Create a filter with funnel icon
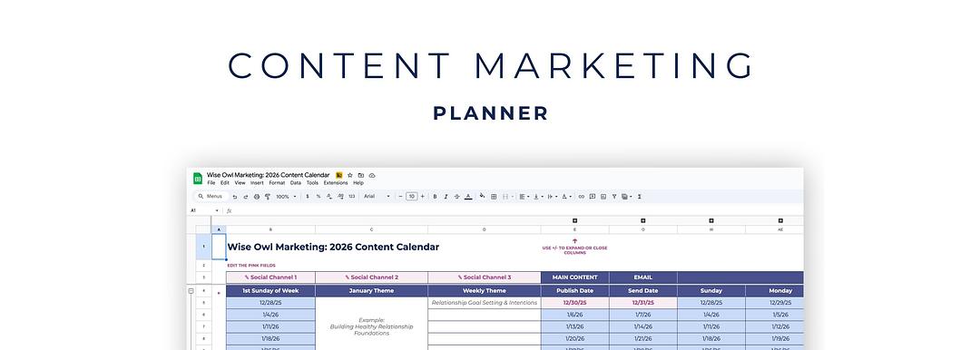 pos(614,196)
